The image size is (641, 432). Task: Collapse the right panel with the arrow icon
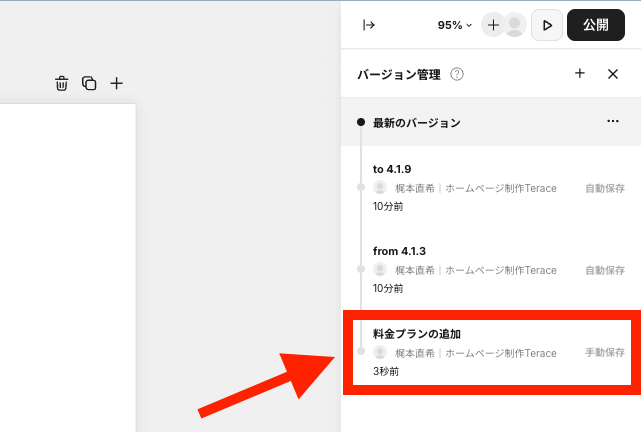368,25
